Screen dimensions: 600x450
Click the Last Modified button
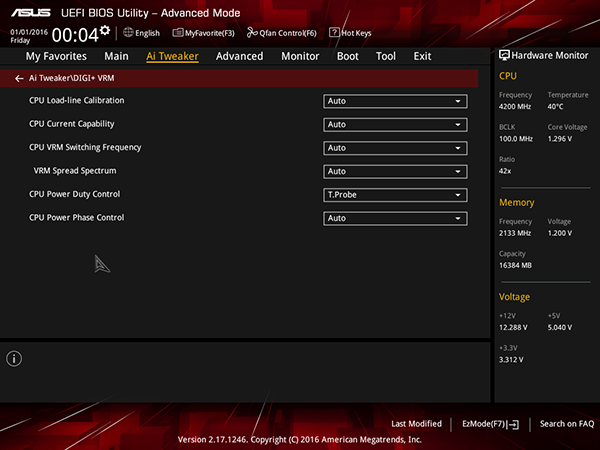click(x=416, y=424)
